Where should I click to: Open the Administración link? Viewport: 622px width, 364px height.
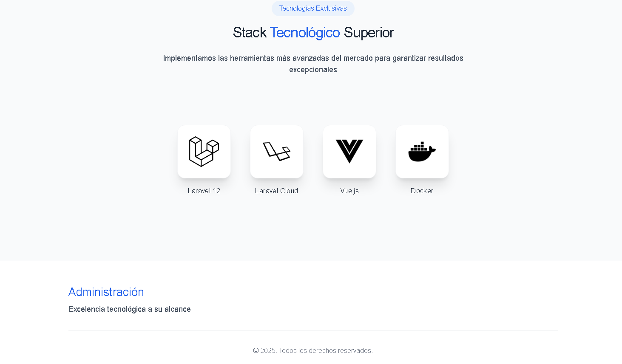coord(106,292)
